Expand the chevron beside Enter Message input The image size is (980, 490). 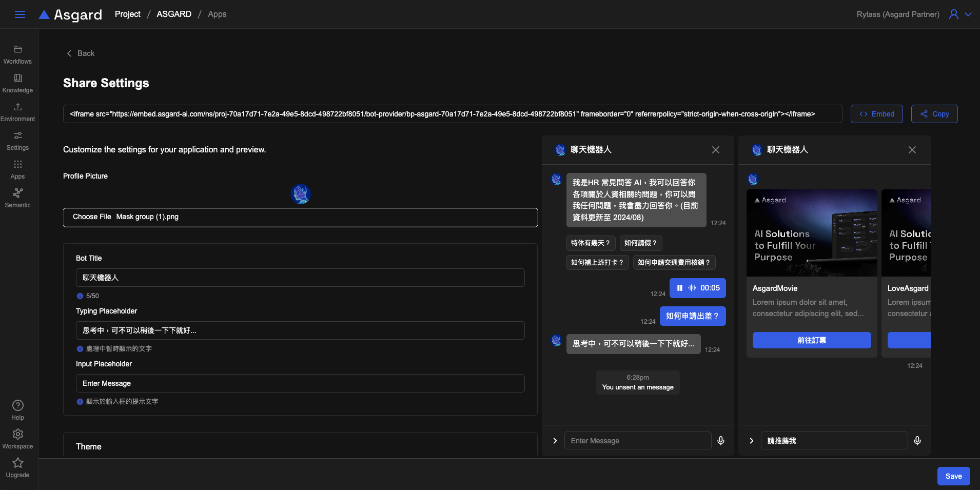tap(555, 441)
